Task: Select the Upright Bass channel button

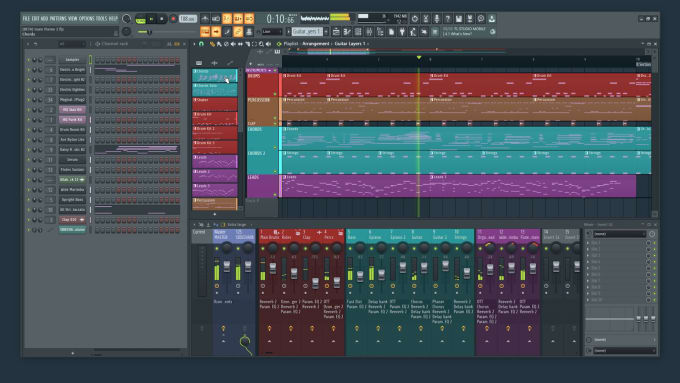Action: pos(72,200)
